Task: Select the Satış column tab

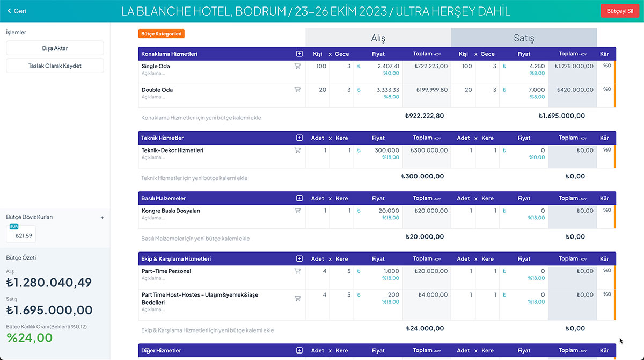Action: [x=524, y=38]
